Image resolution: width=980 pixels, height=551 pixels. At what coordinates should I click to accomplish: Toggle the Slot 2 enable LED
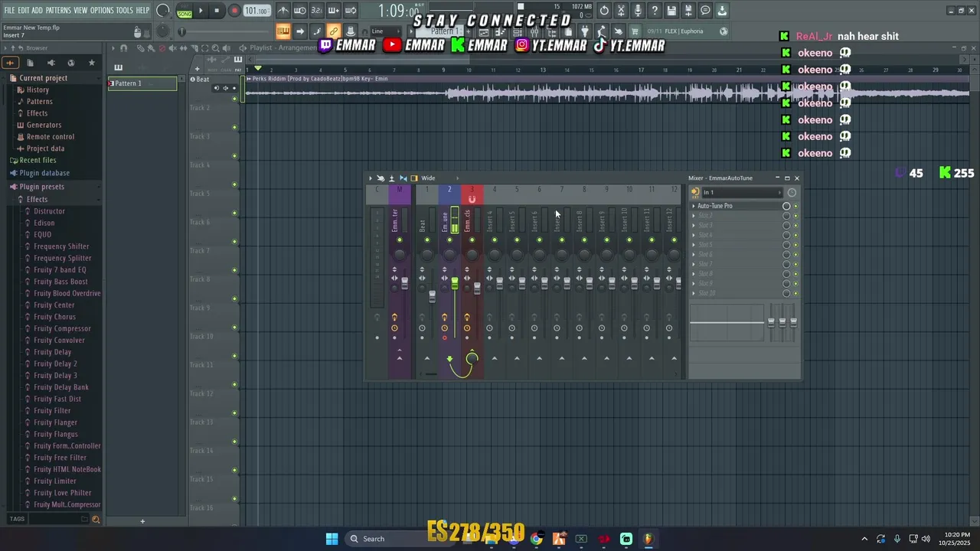(x=795, y=216)
